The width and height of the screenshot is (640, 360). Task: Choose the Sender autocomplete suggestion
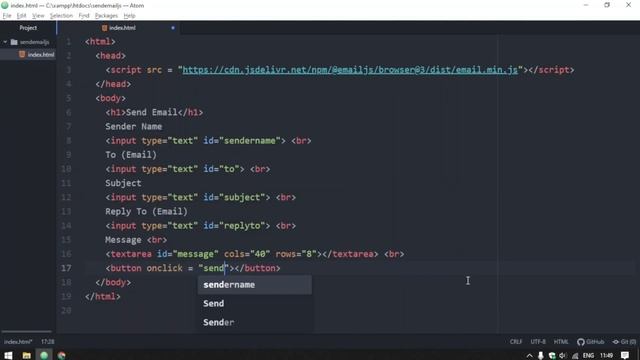click(x=255, y=322)
